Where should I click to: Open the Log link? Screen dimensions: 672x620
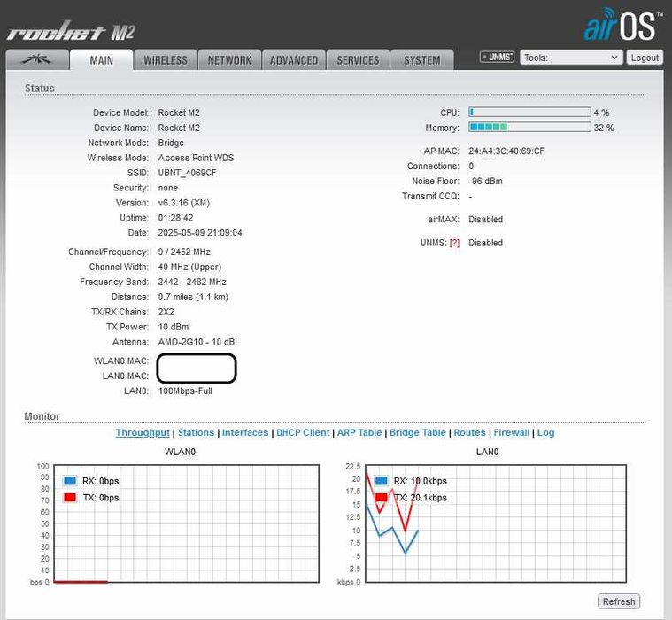(545, 432)
